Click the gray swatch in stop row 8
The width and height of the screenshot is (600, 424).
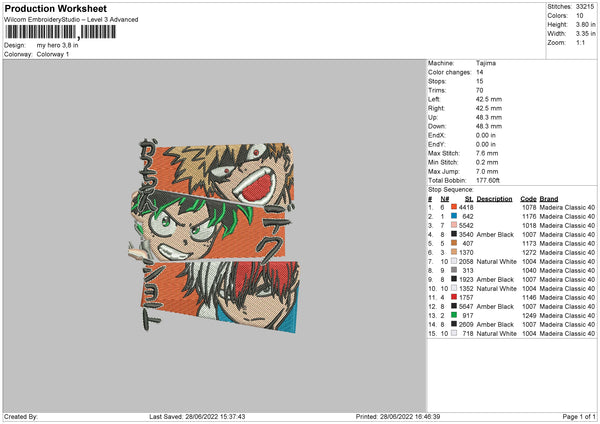454,270
